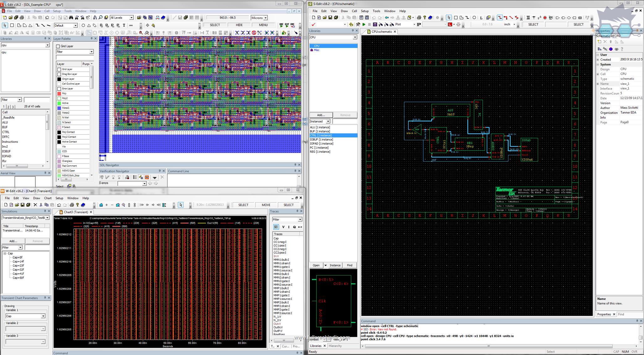Pick the Box drawing tool in L-Edit
The height and width of the screenshot is (355, 644).
click(12, 25)
